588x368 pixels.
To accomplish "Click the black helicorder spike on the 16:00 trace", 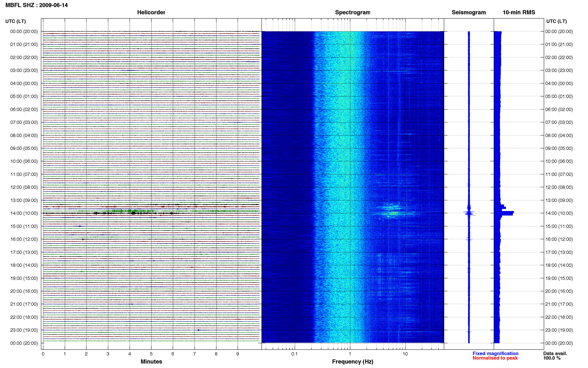I will [83, 239].
